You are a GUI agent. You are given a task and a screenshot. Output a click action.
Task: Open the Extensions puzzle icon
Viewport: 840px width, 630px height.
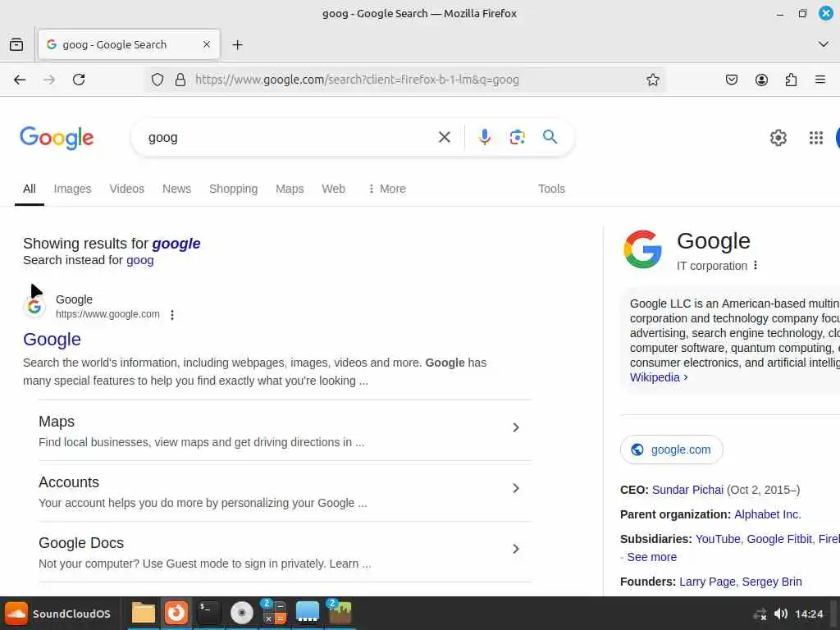pyautogui.click(x=791, y=80)
